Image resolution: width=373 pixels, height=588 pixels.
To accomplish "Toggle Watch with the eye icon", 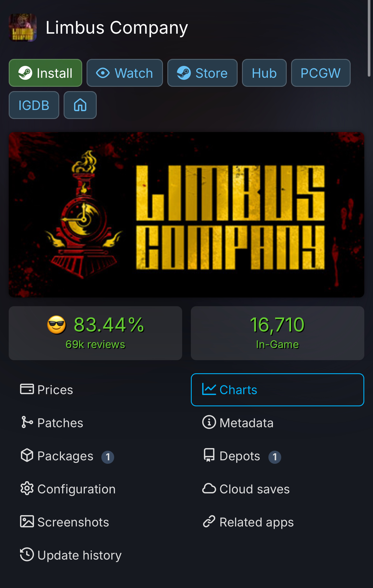I will coord(125,73).
